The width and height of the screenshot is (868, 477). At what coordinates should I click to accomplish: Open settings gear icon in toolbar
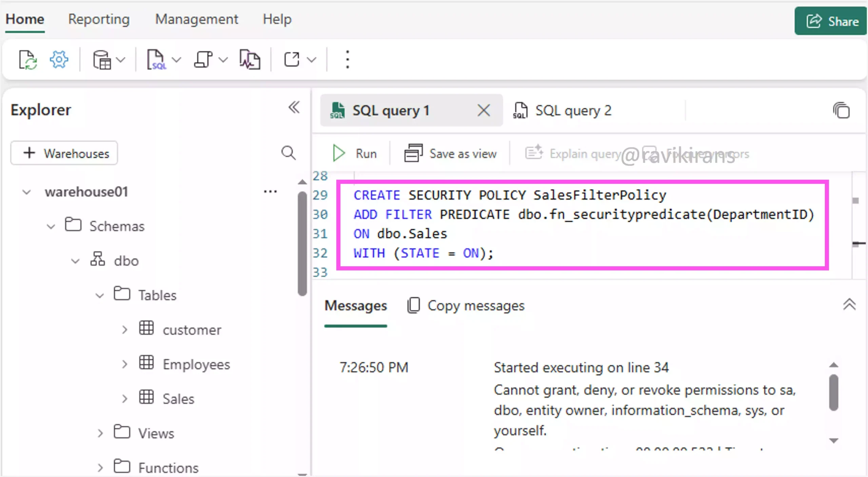pos(59,60)
